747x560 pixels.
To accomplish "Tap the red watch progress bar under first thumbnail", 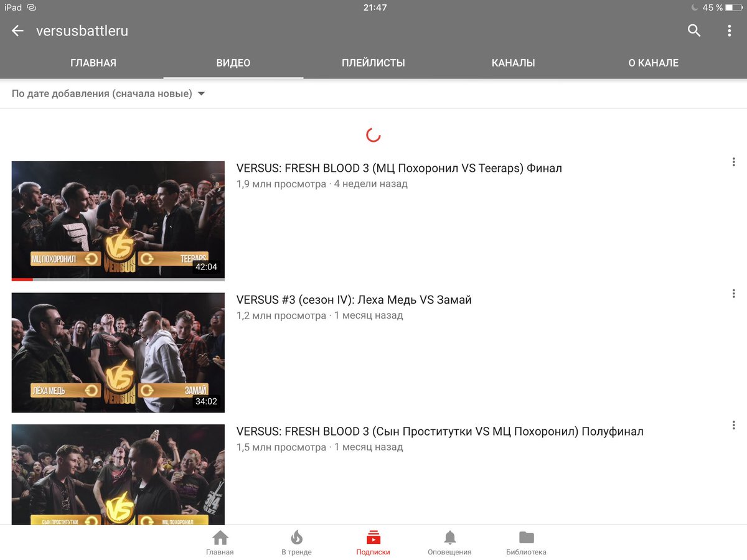I will pyautogui.click(x=22, y=279).
